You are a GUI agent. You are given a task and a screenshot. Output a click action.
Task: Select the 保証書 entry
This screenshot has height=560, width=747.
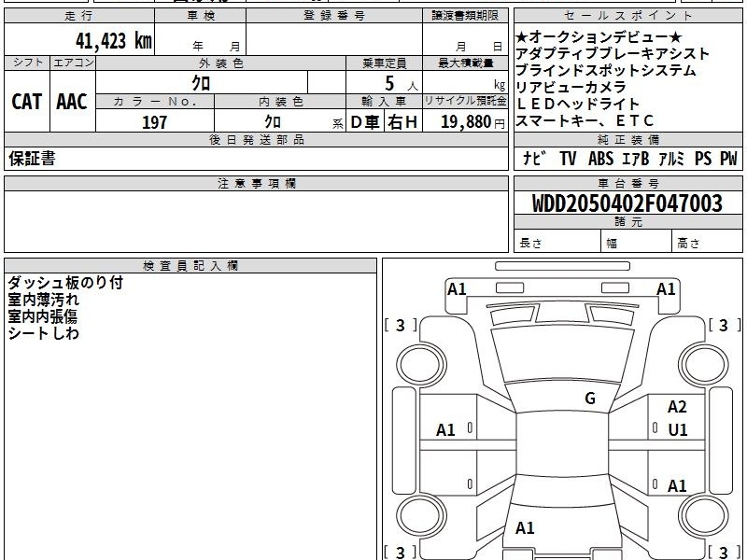(32, 158)
